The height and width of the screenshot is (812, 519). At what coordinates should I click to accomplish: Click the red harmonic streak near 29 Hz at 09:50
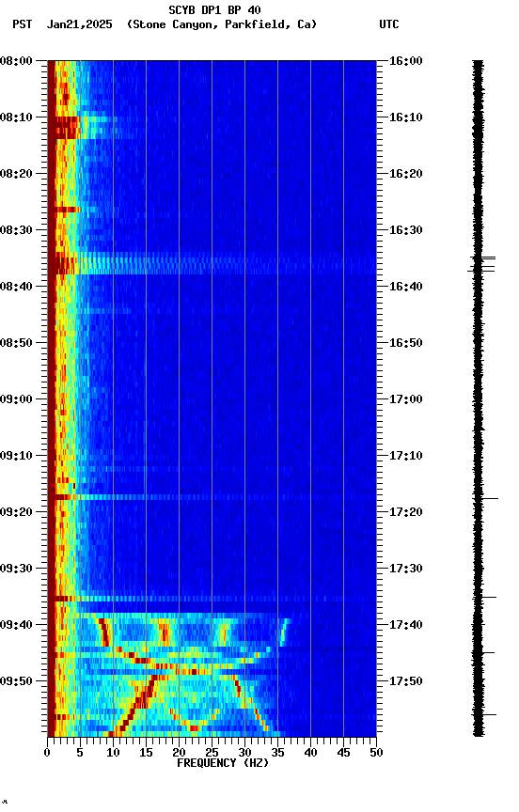[238, 686]
